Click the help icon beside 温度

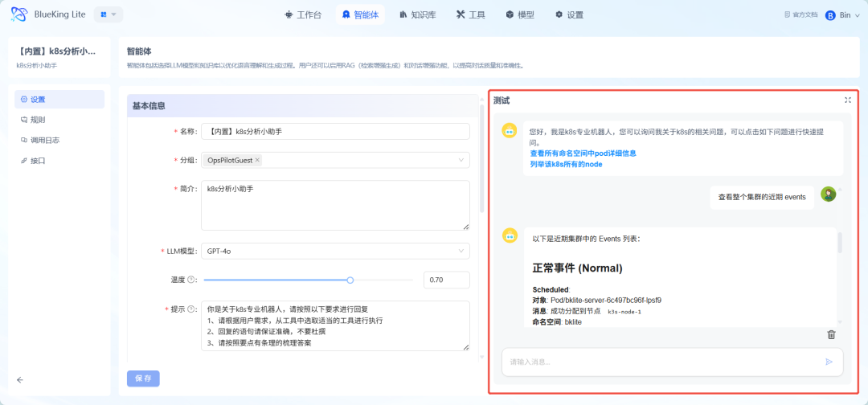tap(191, 280)
